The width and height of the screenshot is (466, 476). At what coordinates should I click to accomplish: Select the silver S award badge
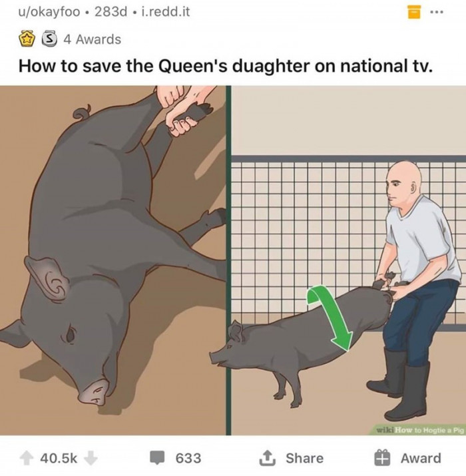[x=49, y=39]
